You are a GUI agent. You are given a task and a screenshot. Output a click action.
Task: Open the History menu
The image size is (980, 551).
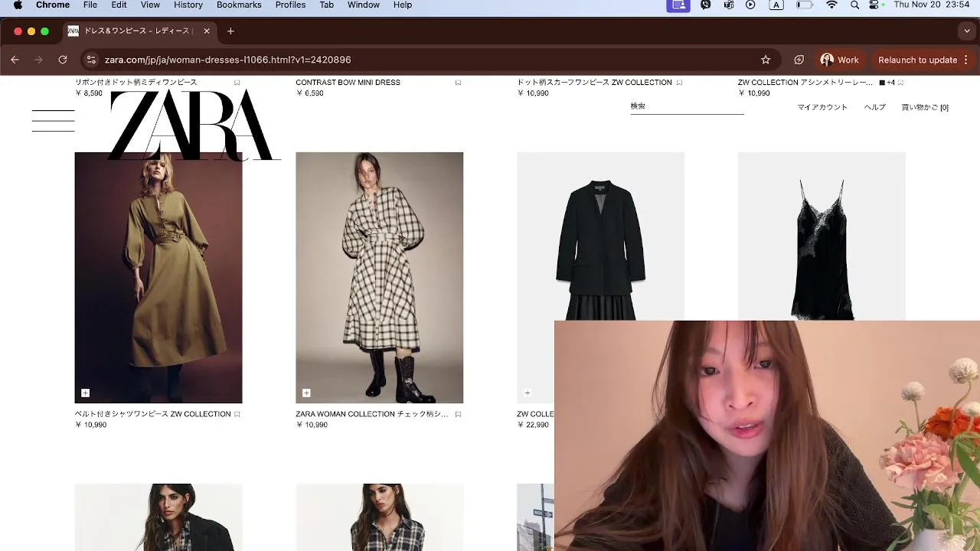point(188,5)
